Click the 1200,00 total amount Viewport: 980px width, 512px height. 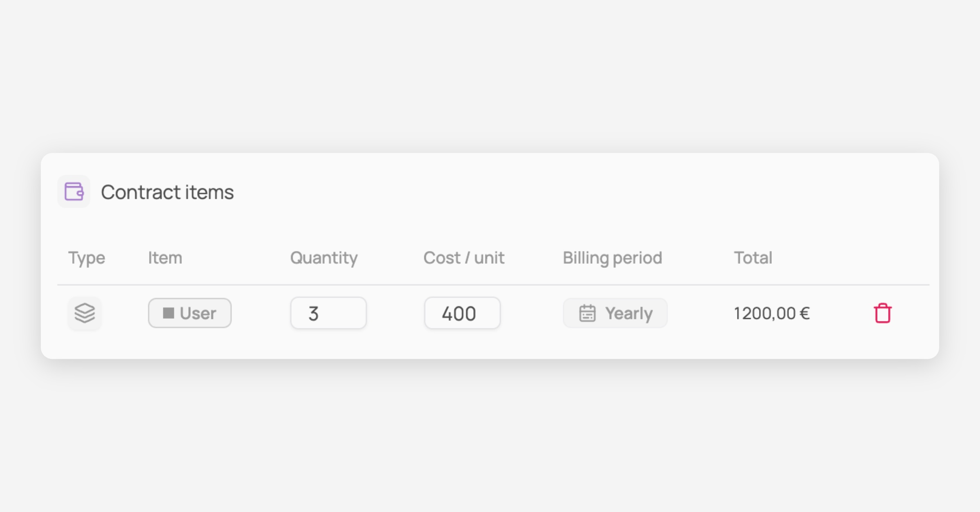(x=764, y=314)
